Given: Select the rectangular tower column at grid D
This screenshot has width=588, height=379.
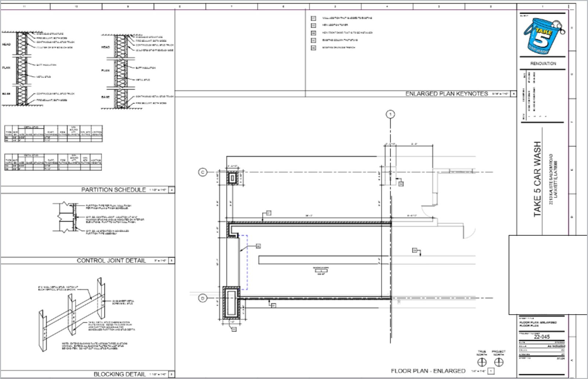Looking at the screenshot, I should click(x=232, y=303).
